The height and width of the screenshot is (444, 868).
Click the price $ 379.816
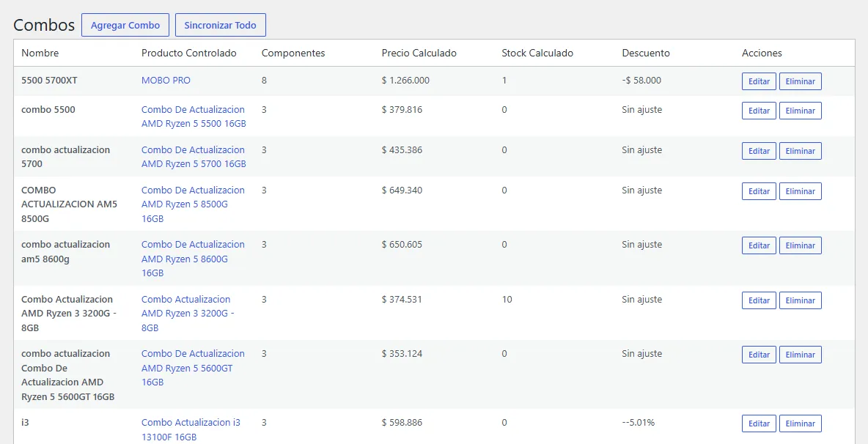tap(402, 109)
